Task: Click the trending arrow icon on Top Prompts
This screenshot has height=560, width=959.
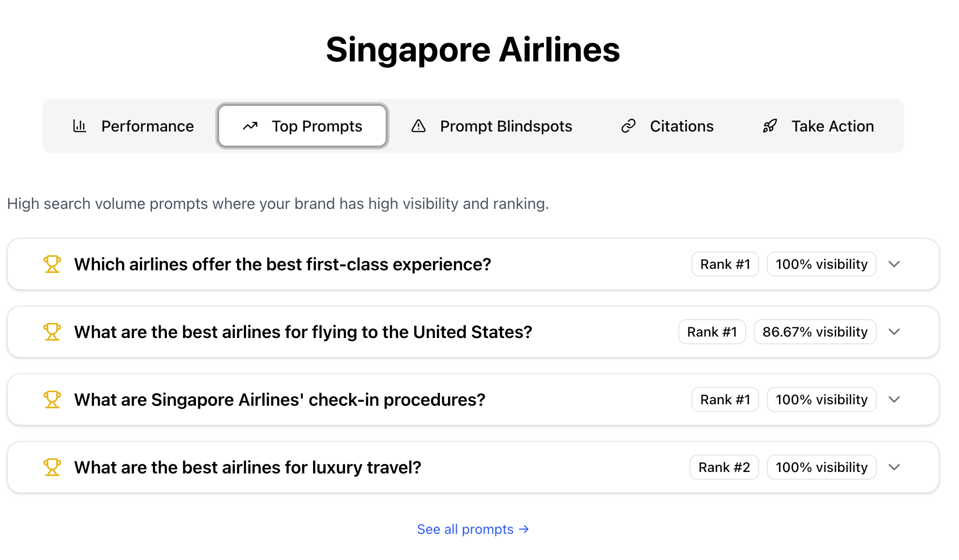Action: [250, 126]
